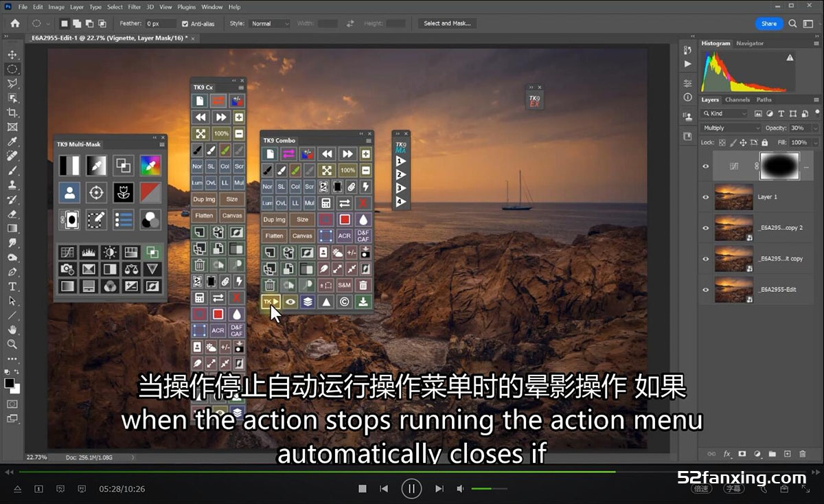Open the Kind layer filter dropdown
The height and width of the screenshot is (504, 824).
tap(725, 113)
